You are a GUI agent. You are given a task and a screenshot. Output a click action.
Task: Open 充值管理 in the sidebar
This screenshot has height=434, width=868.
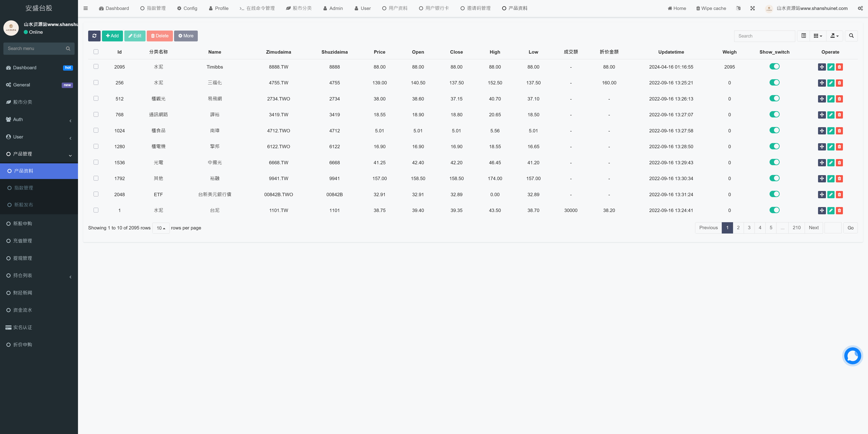[23, 241]
